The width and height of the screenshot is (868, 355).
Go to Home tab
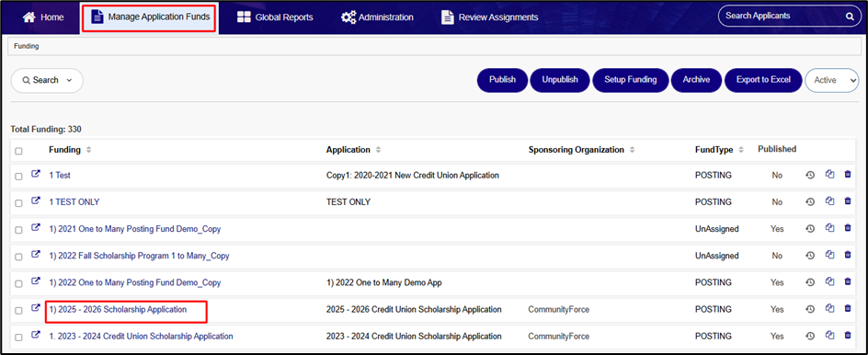pyautogui.click(x=42, y=17)
